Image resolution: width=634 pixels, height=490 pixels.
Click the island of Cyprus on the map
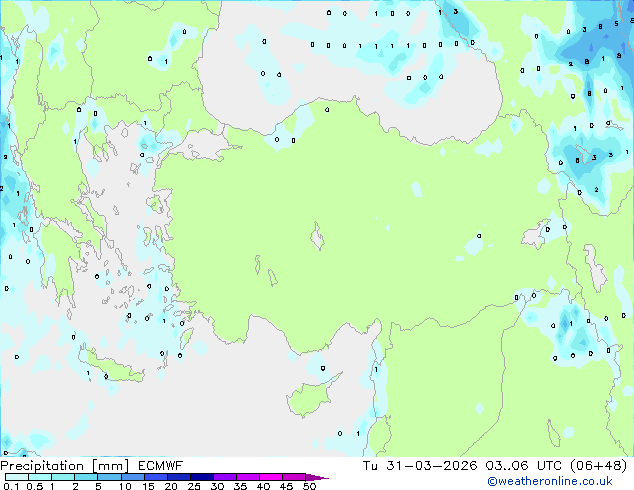point(311,397)
